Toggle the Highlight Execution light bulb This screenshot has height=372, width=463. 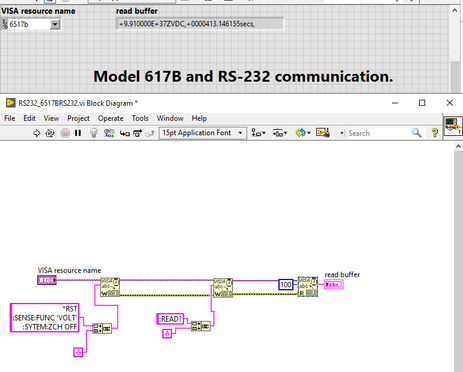pyautogui.click(x=94, y=133)
